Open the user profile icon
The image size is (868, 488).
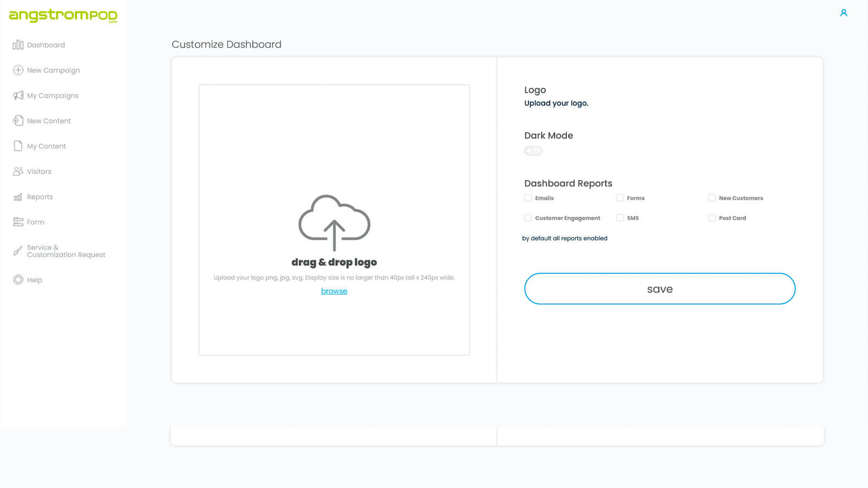(x=844, y=13)
